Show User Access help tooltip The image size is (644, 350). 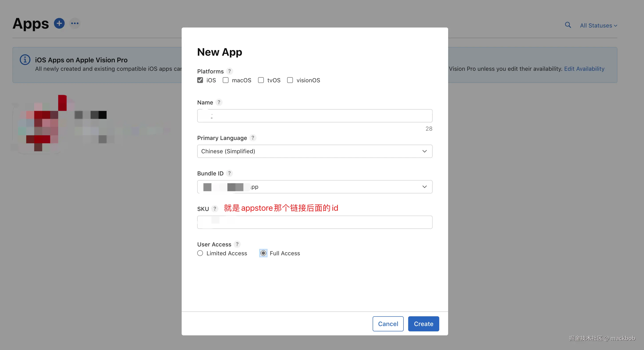[237, 244]
